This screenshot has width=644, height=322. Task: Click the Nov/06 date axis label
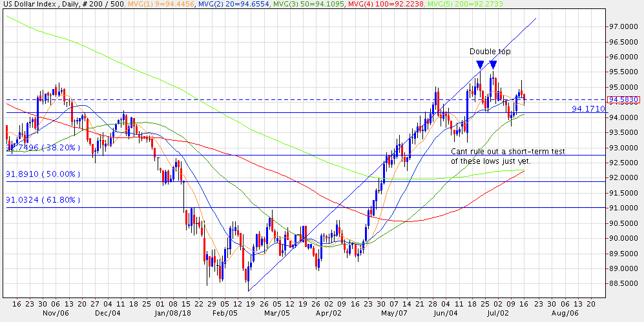click(x=56, y=314)
